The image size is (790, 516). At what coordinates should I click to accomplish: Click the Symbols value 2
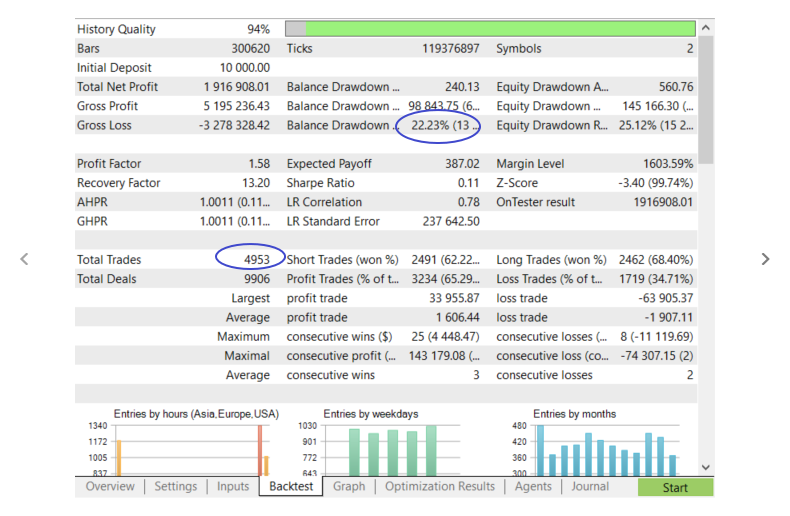click(x=690, y=48)
